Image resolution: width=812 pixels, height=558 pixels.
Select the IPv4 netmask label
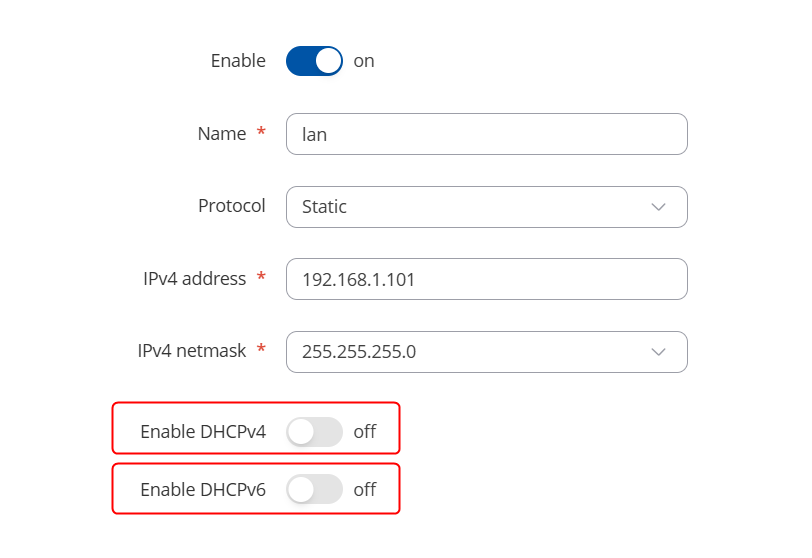click(192, 351)
